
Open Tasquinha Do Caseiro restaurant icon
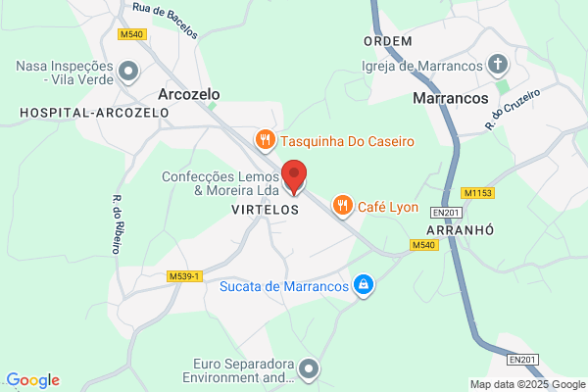pyautogui.click(x=266, y=141)
